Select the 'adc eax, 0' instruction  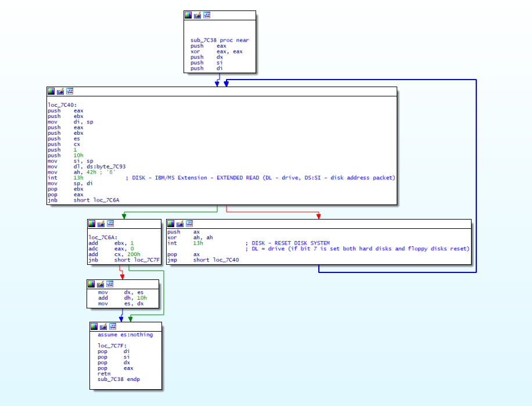tap(111, 249)
